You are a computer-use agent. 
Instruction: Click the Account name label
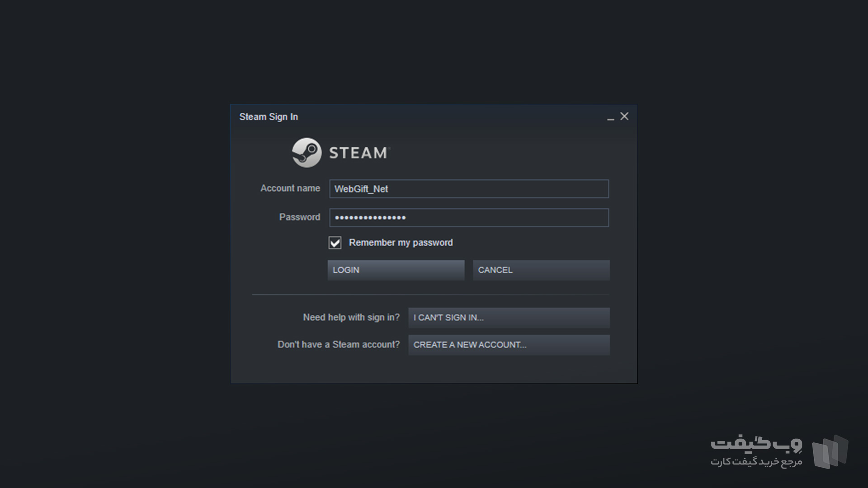point(290,188)
